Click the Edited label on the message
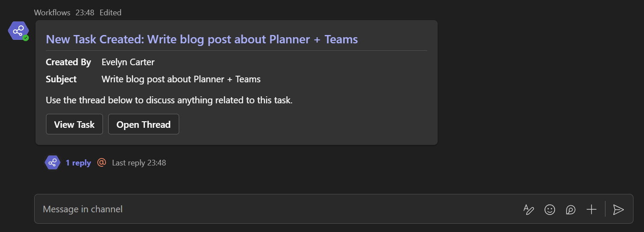Image resolution: width=644 pixels, height=232 pixels. [110, 13]
